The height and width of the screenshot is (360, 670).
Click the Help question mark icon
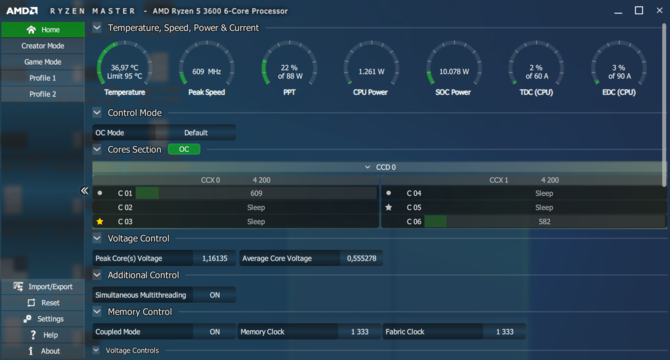tap(33, 335)
